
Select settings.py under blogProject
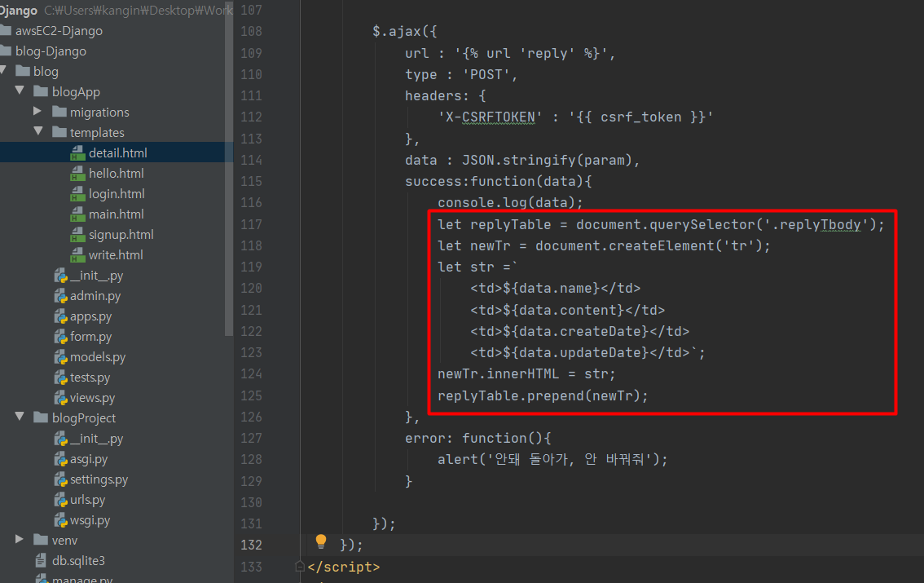[x=99, y=479]
